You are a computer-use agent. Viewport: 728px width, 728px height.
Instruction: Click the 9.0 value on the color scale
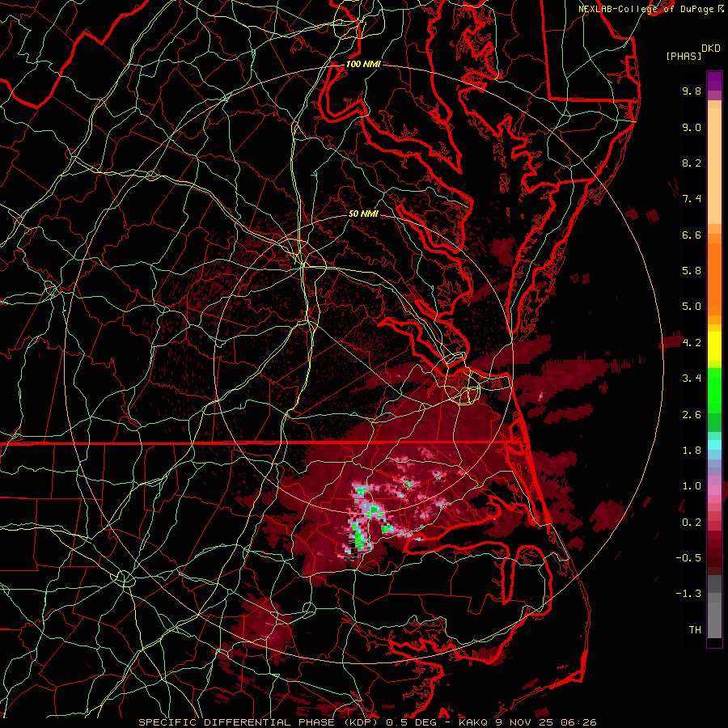[692, 127]
